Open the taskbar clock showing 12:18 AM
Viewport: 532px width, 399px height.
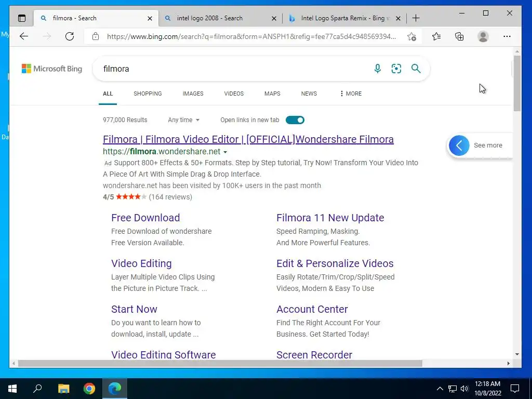click(x=487, y=389)
